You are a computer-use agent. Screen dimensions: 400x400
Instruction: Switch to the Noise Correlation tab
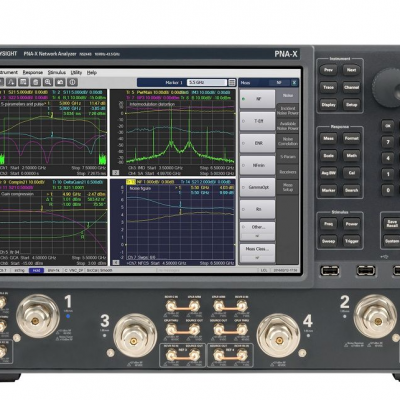click(x=288, y=141)
